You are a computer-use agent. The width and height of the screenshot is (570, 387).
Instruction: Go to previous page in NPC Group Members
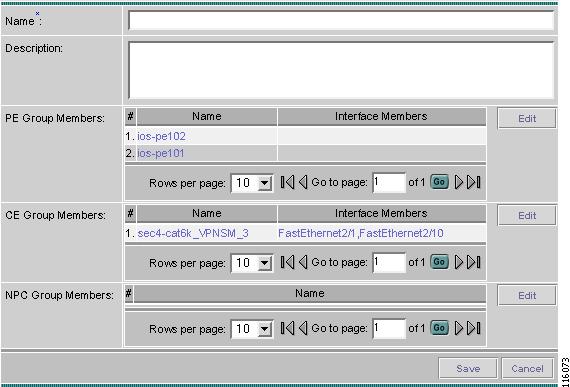pos(303,328)
